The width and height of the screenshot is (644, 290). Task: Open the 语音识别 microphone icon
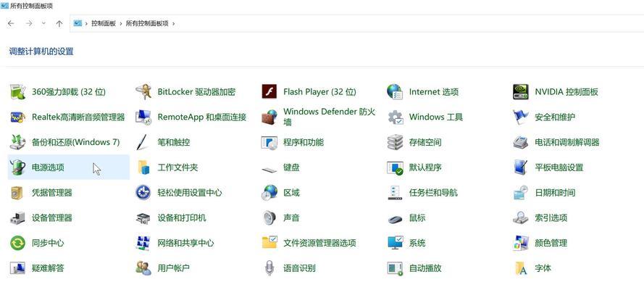coord(269,268)
